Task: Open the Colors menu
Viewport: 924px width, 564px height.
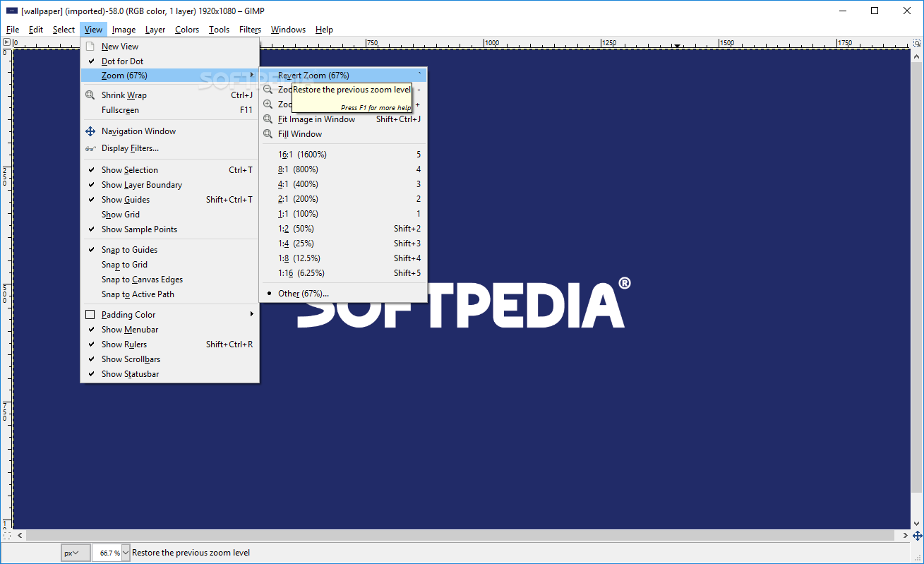Action: 187,30
